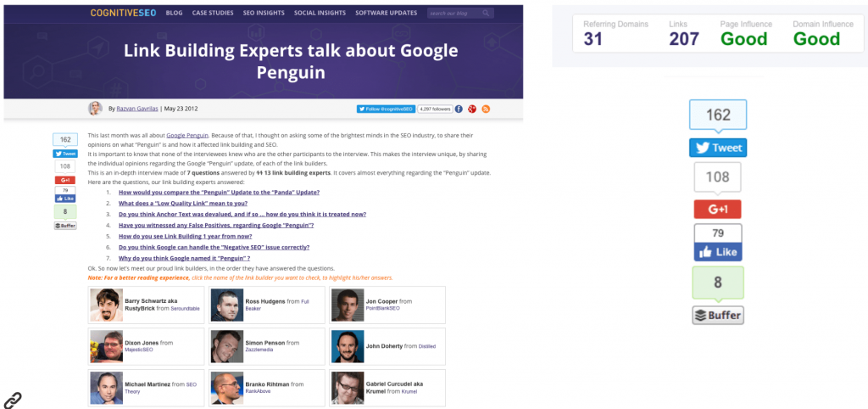The image size is (868, 409).
Task: Open the 'Negative SEO' question link
Action: [214, 247]
